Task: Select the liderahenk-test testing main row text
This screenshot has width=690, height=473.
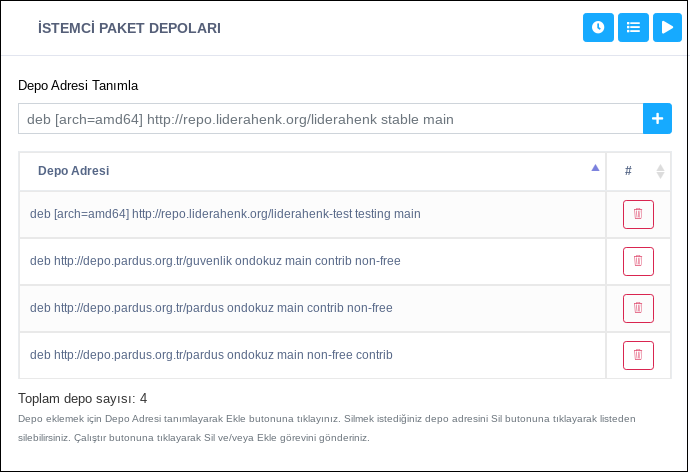Action: click(x=225, y=214)
